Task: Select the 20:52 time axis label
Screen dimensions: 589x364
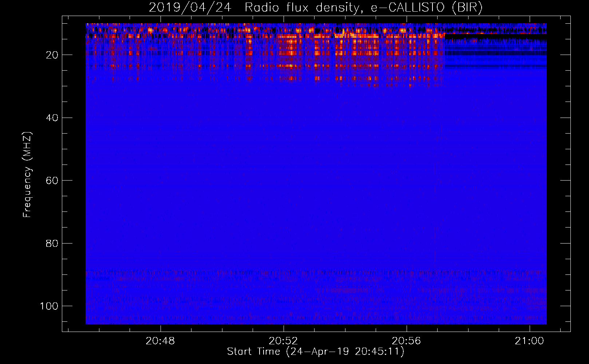Action: [x=283, y=341]
